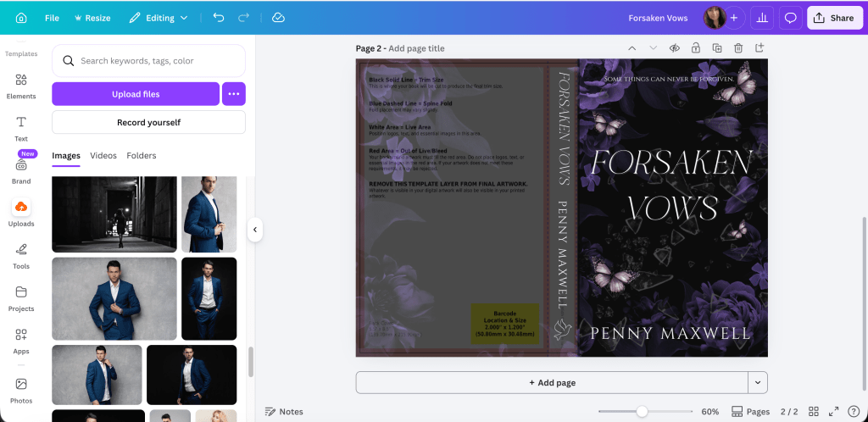Toggle hide page eye icon
Viewport: 868px width, 422px height.
[674, 48]
